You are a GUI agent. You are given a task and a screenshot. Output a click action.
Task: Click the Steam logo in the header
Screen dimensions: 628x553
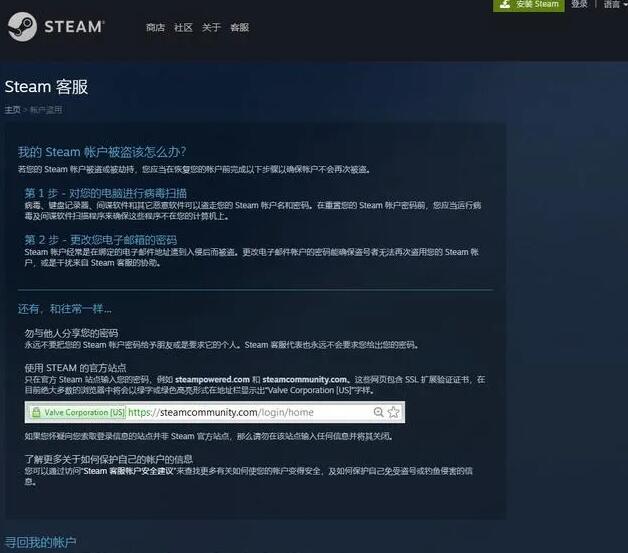(55, 27)
